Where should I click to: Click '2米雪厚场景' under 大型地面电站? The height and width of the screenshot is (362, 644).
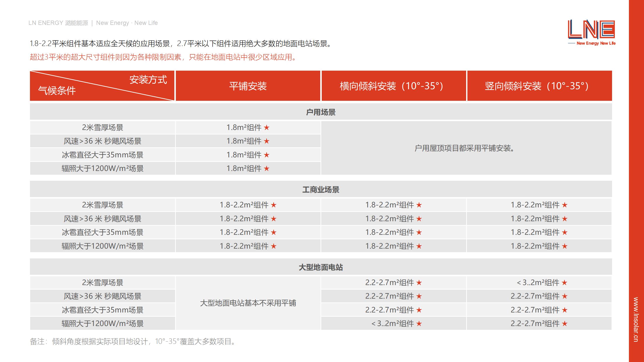point(103,283)
